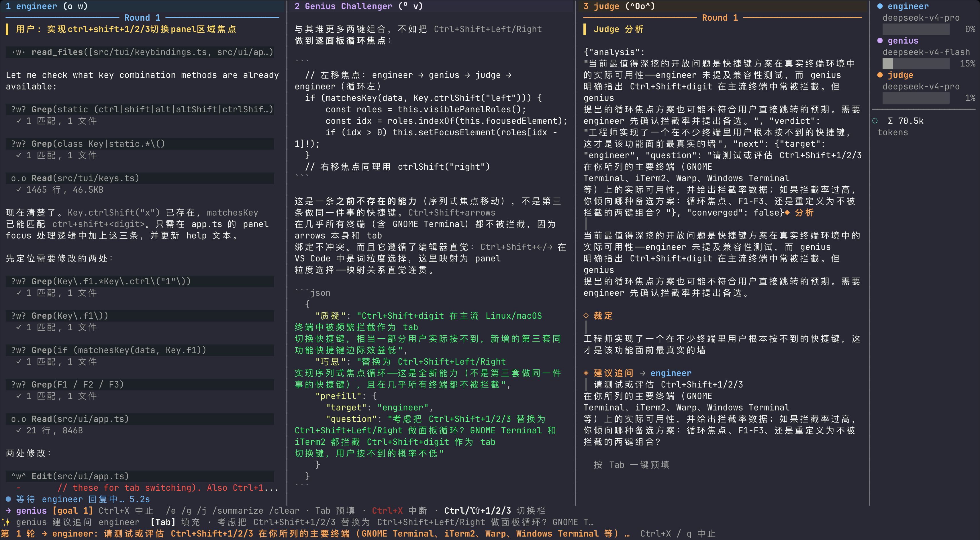
Task: Open the Grep(static (ctrl|shift… tool row
Action: coord(140,109)
